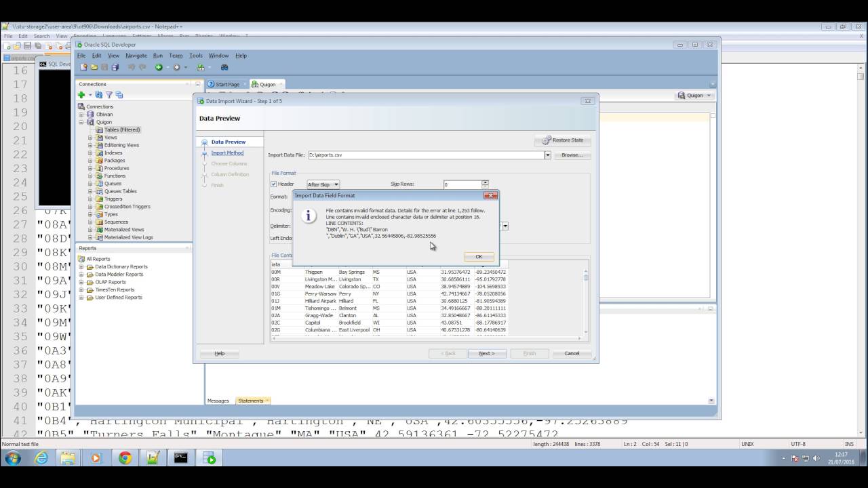Open the After Skip dropdown
868x488 pixels.
pos(323,184)
